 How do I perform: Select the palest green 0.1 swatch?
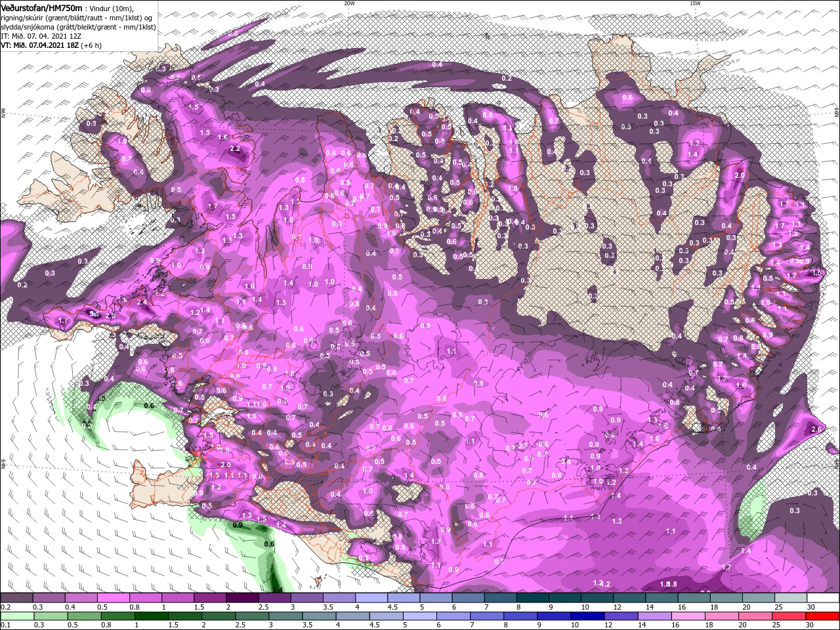pos(16,616)
